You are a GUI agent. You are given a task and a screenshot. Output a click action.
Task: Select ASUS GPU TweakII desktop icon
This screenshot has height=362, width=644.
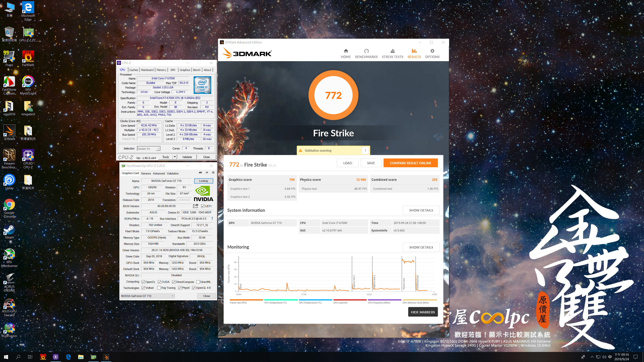pos(9,307)
